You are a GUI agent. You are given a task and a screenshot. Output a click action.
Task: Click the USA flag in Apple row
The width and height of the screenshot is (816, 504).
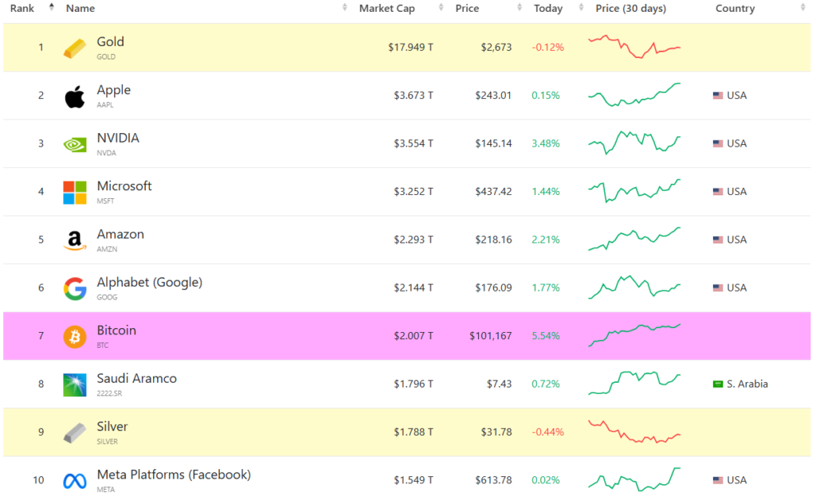[x=718, y=96]
